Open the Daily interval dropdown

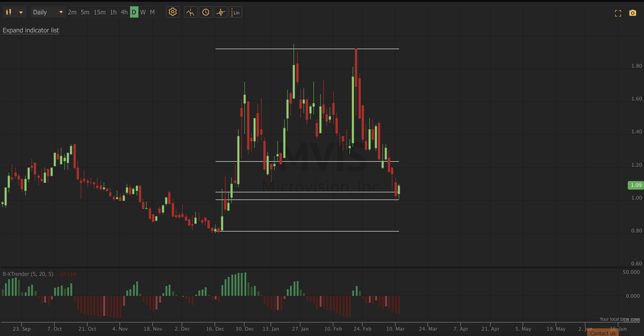[x=48, y=12]
